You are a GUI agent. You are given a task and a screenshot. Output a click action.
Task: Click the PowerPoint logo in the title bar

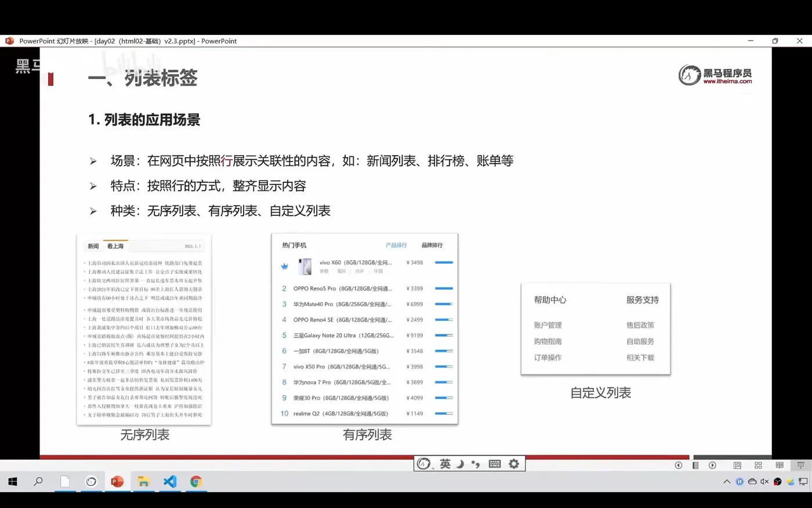9,41
